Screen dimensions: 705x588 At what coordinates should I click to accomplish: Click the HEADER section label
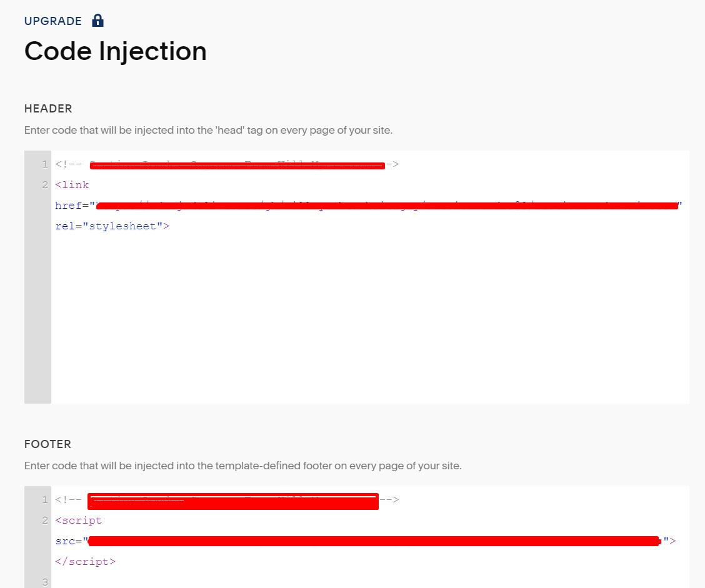48,109
